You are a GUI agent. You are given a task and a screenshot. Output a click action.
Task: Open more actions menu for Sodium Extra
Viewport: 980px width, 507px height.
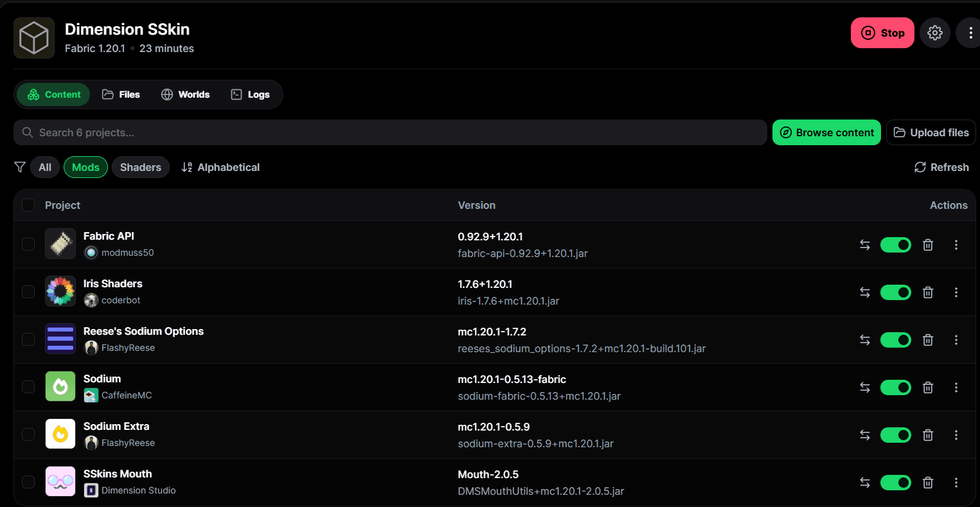[x=956, y=435]
